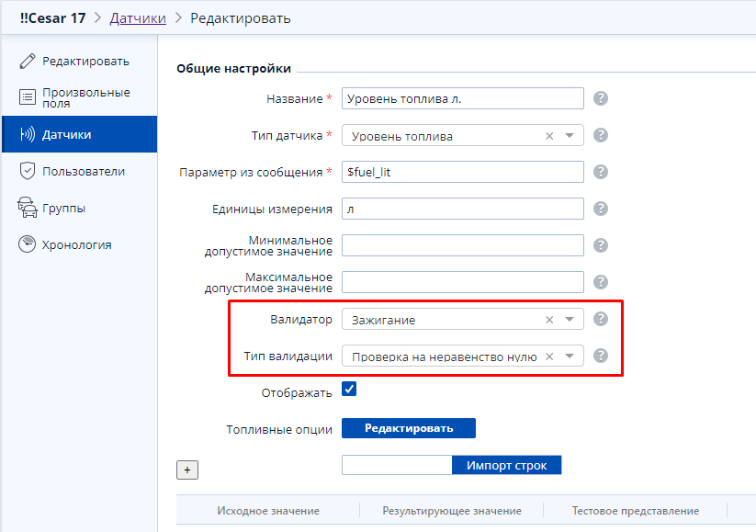Clear the Зажигание validator selection
This screenshot has width=756, height=532.
click(x=549, y=320)
